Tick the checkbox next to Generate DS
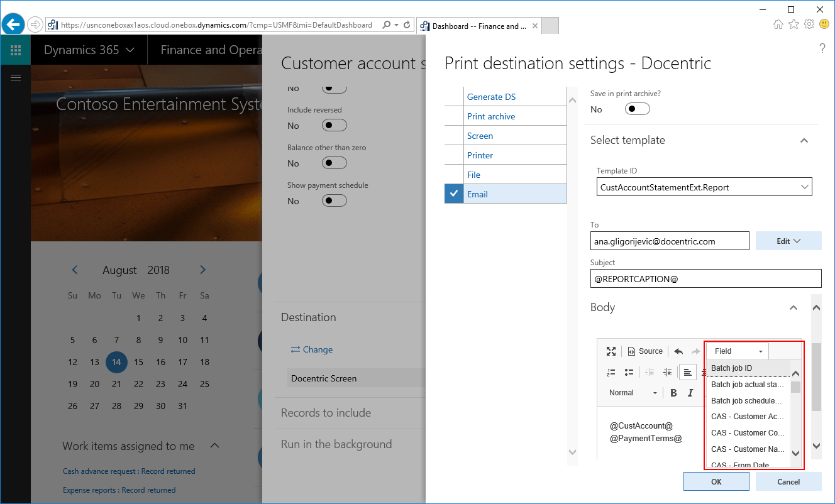Viewport: 835px width, 504px height. coord(453,97)
